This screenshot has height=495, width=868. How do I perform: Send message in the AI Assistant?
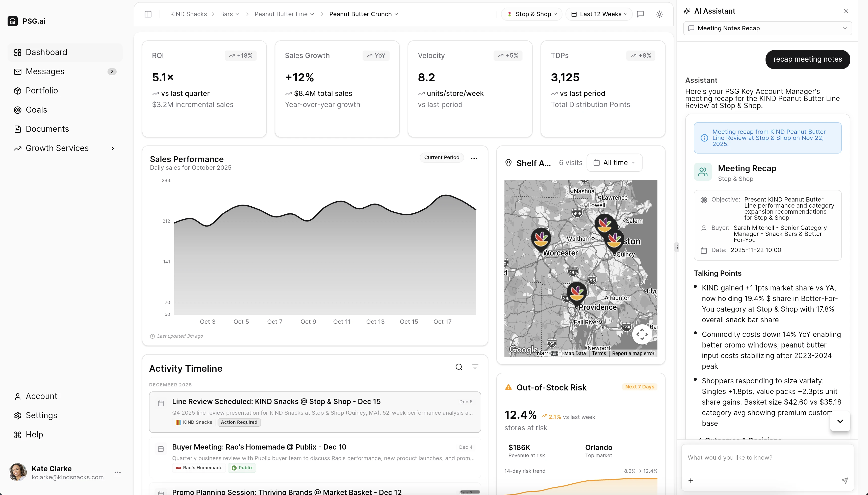844,480
